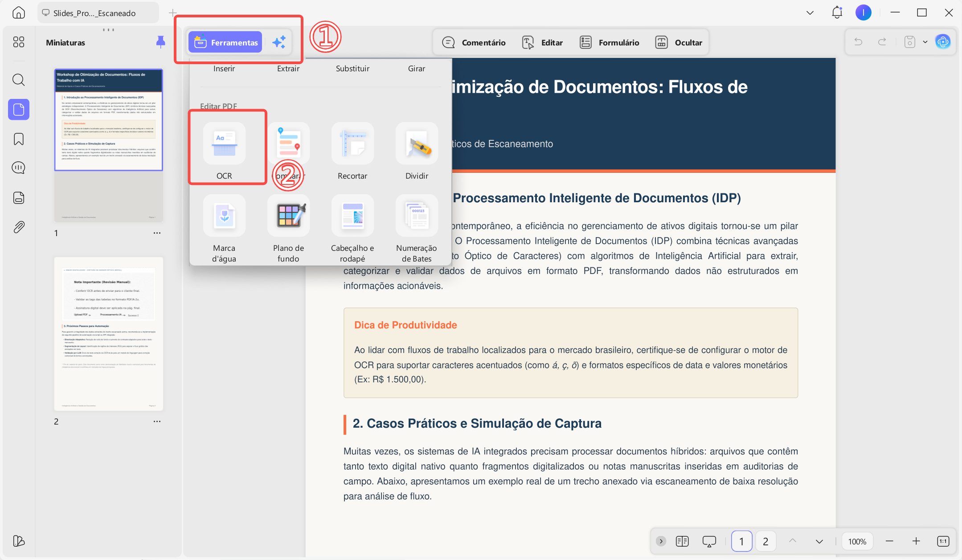Click the Dica de Produtividade heading
962x560 pixels.
coord(405,325)
